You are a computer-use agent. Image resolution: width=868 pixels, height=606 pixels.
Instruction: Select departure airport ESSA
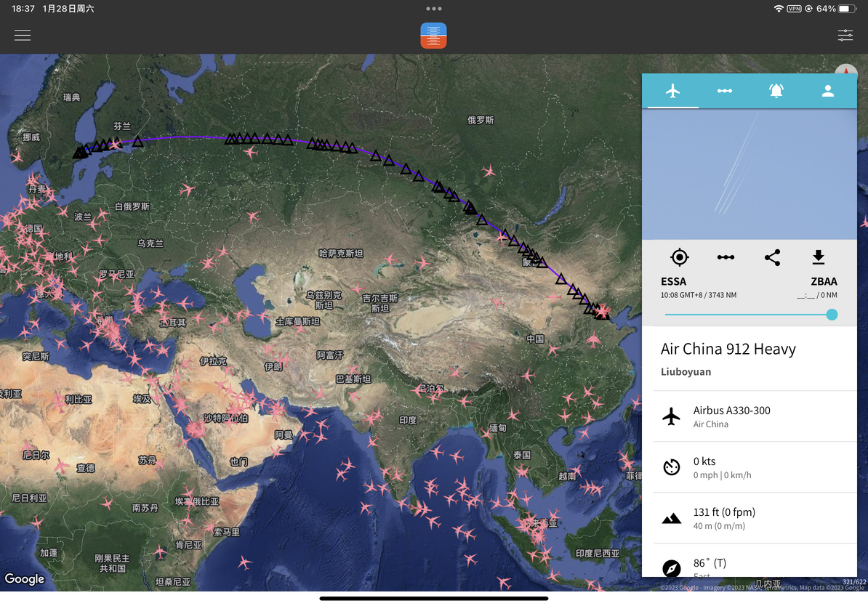[x=673, y=282]
